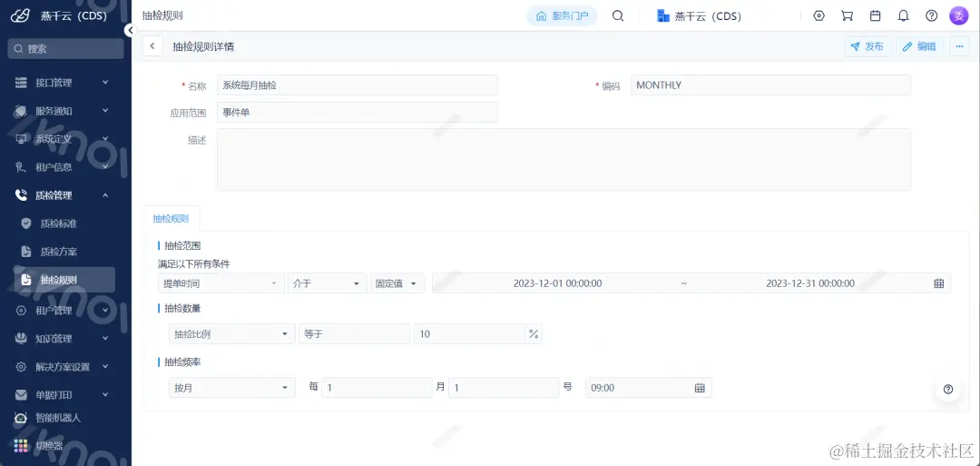Open the date range calendar icon
This screenshot has width=980, height=466.
point(938,283)
